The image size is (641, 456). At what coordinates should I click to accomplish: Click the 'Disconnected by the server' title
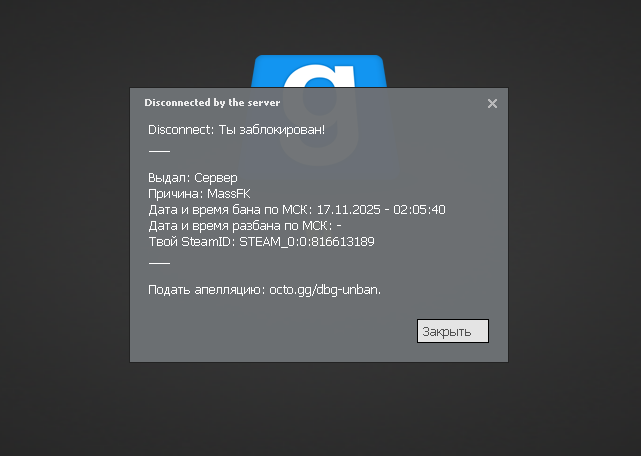pyautogui.click(x=212, y=102)
